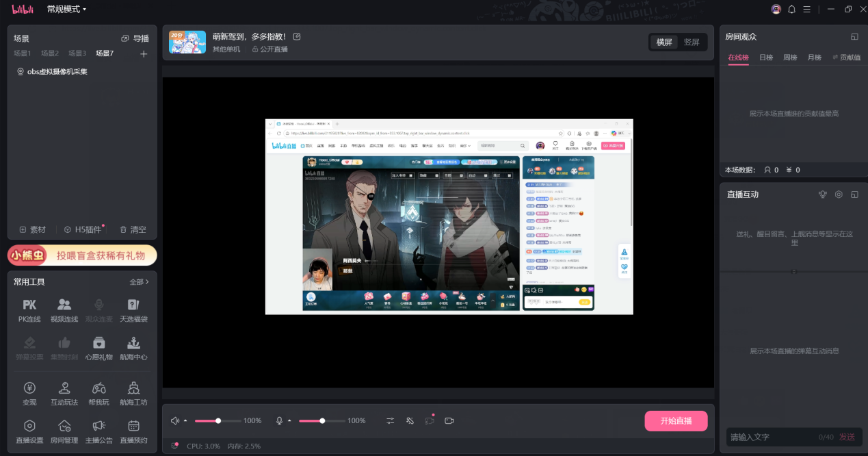Image resolution: width=868 pixels, height=456 pixels.
Task: Select the 场景2 tab
Action: tap(50, 53)
